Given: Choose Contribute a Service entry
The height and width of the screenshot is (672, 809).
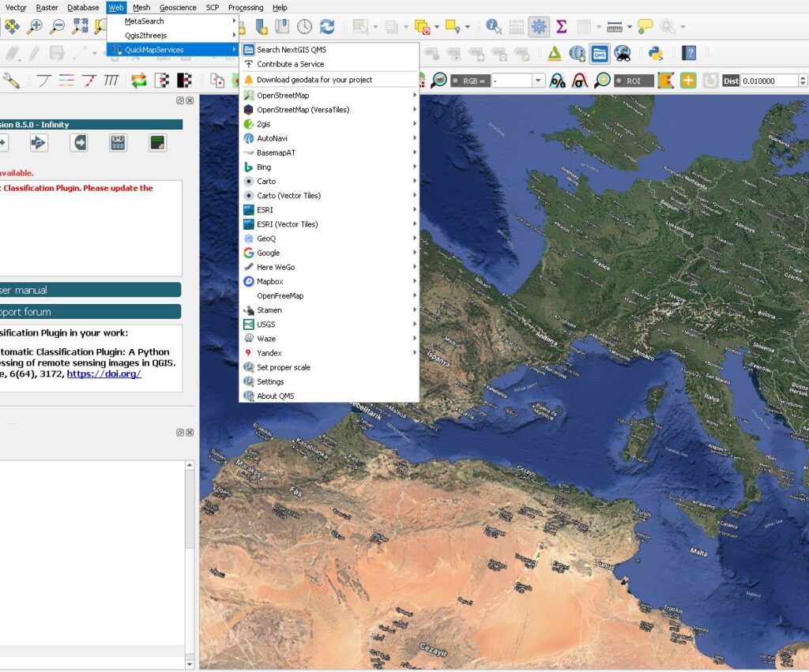Looking at the screenshot, I should tap(329, 65).
